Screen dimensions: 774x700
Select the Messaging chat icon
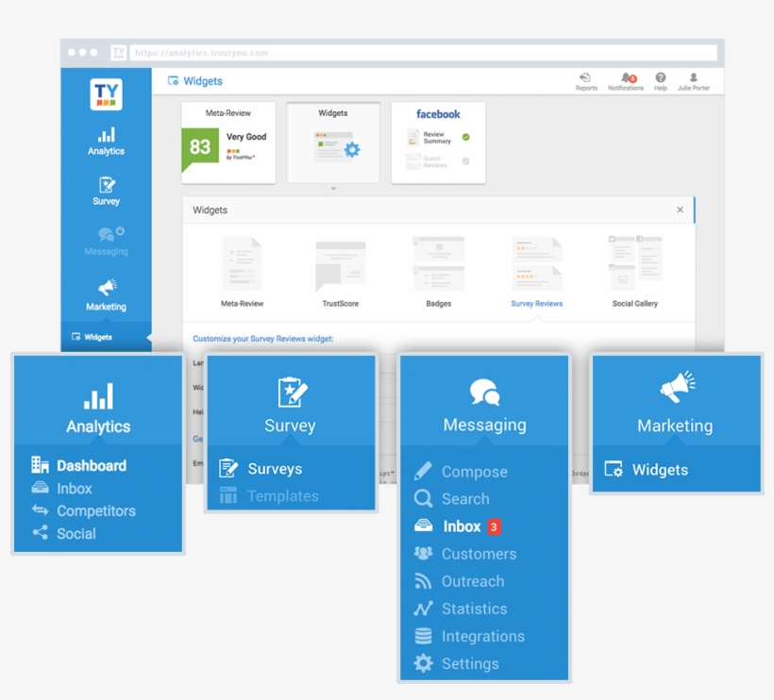[105, 235]
